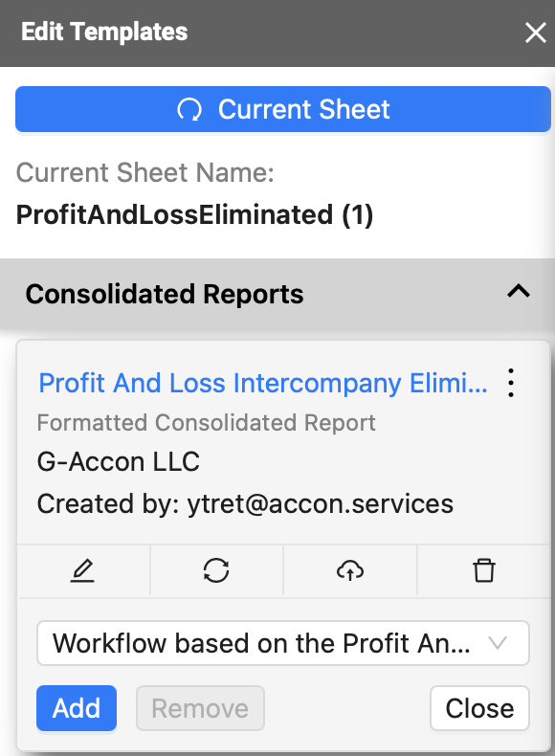555x756 pixels.
Task: Click the Close button at the bottom
Action: [x=479, y=708]
